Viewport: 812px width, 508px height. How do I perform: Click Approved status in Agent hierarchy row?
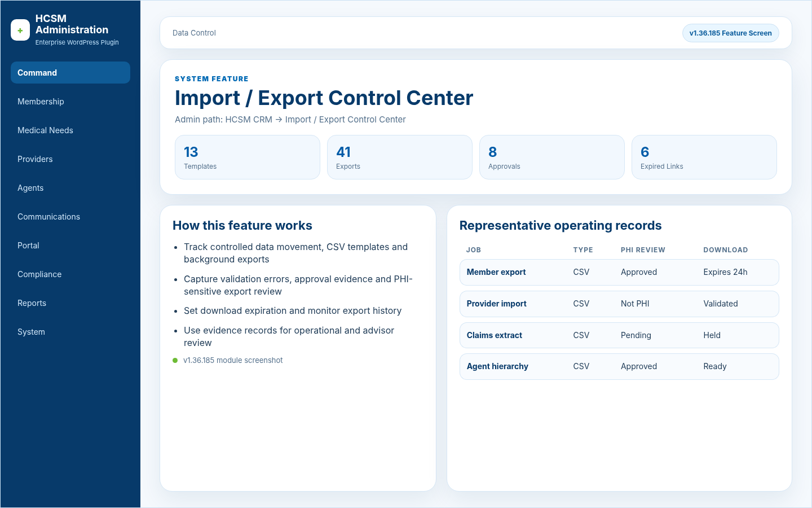[639, 366]
